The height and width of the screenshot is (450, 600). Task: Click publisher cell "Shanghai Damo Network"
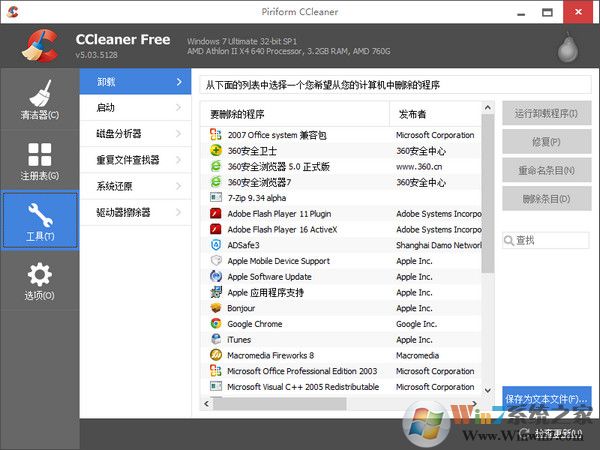coord(439,245)
